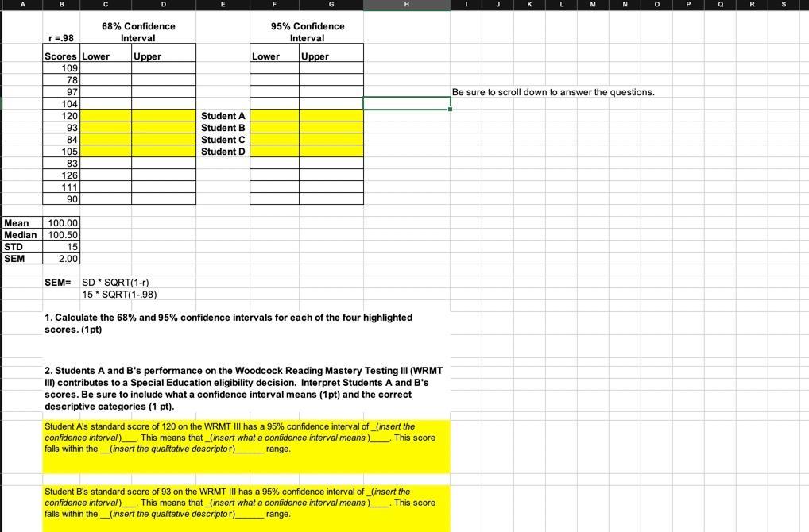Select 68% Lower cell for score 120
The image size is (809, 532).
[x=106, y=115]
